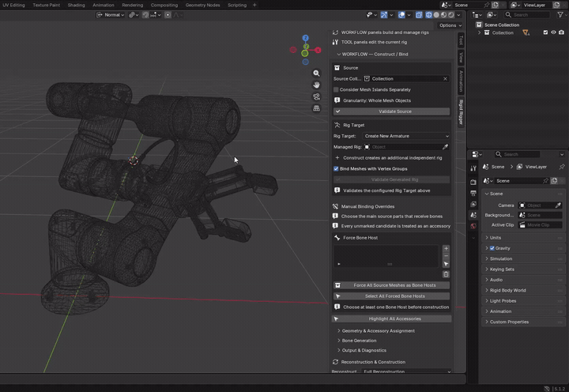
Task: Toggle the camera view icon in viewport
Action: (x=316, y=96)
